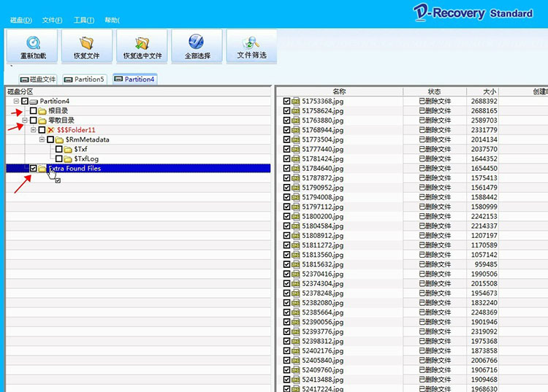Click the 名称 column header
Viewport: 548px width, 392px height.
click(339, 91)
